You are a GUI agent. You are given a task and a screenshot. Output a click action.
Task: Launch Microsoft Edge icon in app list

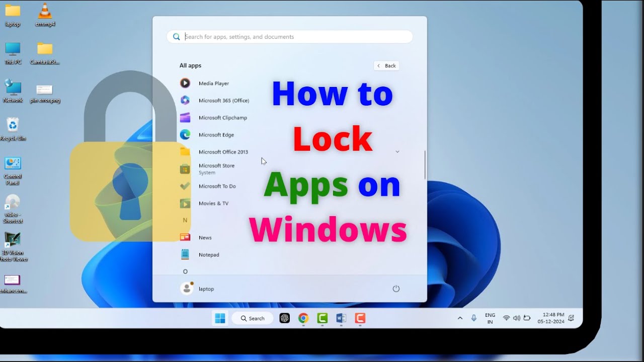click(185, 135)
